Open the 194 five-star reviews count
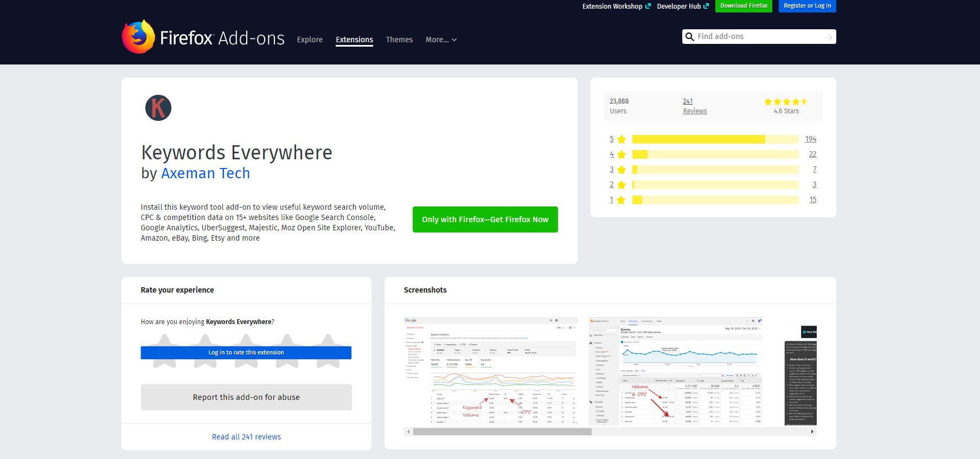The height and width of the screenshot is (459, 980). click(x=811, y=139)
